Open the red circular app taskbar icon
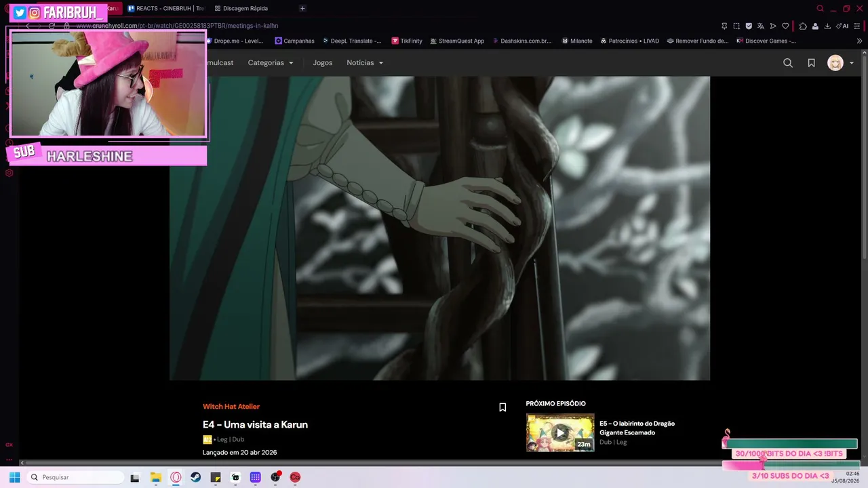Screen dimensions: 868x488 (295, 477)
